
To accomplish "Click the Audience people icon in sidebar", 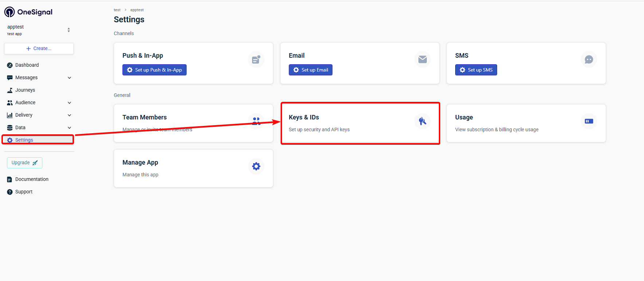I will [x=10, y=103].
